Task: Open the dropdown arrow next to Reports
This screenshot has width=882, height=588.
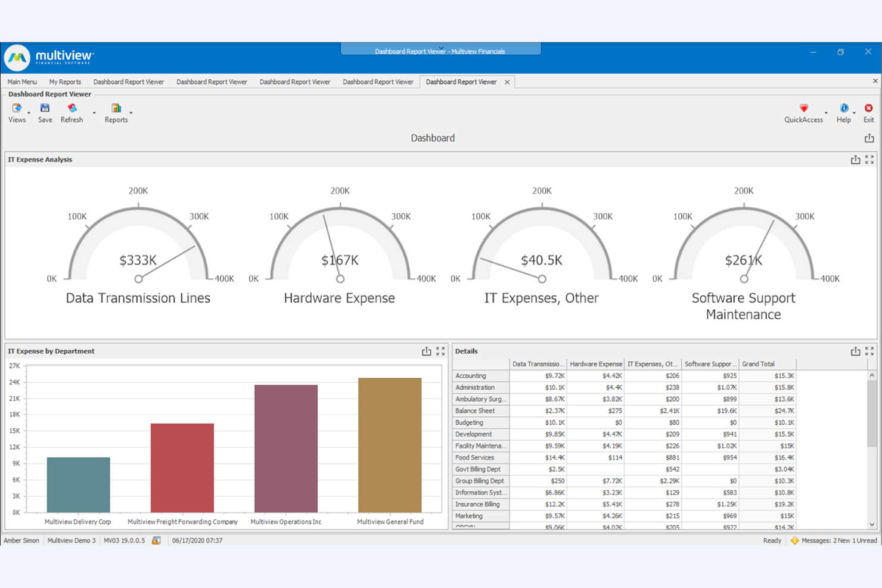Action: click(131, 113)
